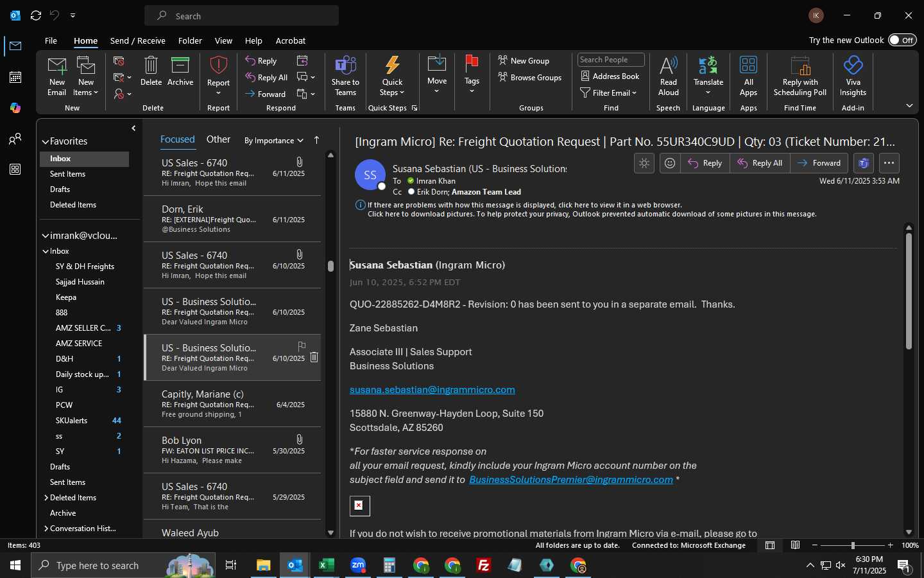Click Share to Teams in the reading pane

864,163
